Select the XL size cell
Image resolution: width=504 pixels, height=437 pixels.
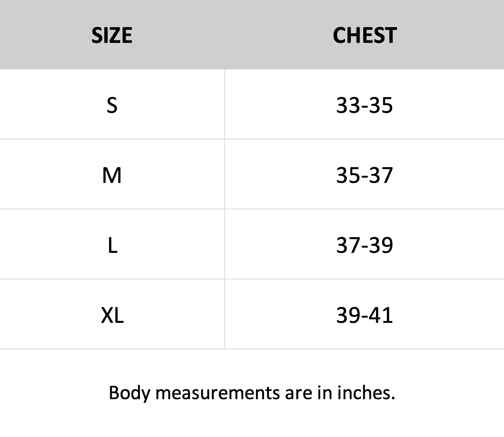[112, 315]
